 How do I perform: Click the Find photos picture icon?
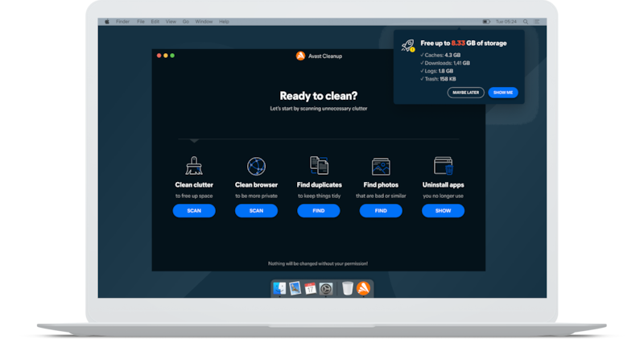[381, 166]
